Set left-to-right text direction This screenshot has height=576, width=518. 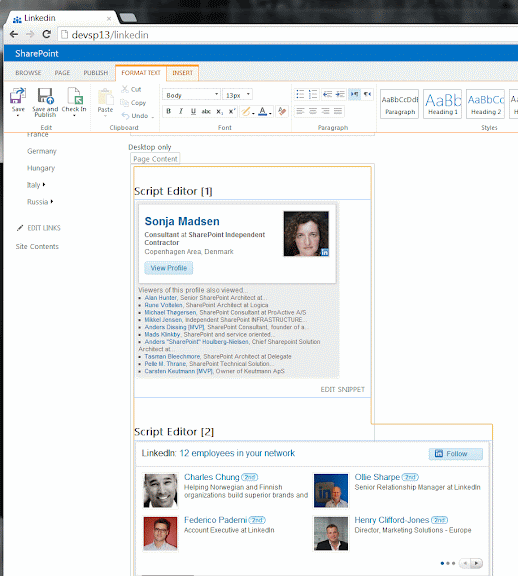(354, 94)
